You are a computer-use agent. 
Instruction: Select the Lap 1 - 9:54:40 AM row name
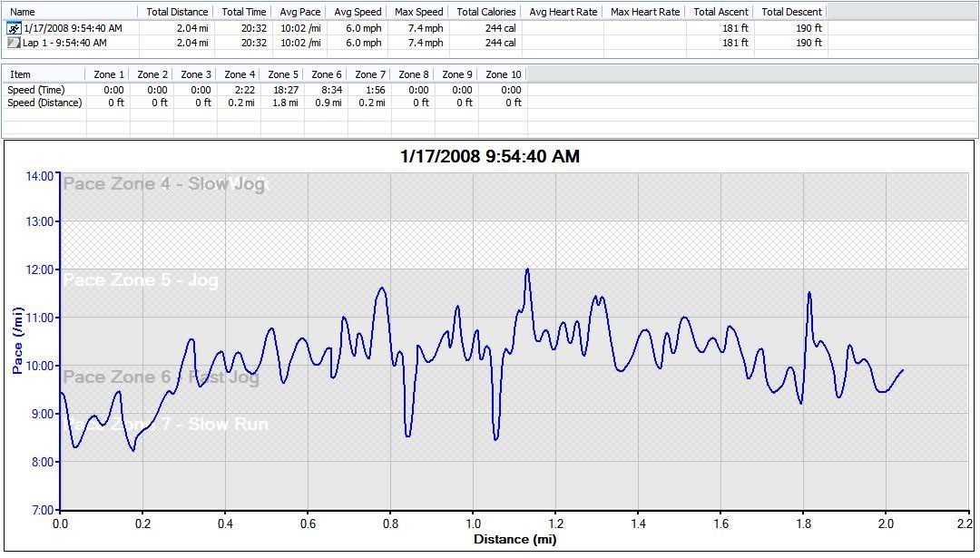point(64,43)
